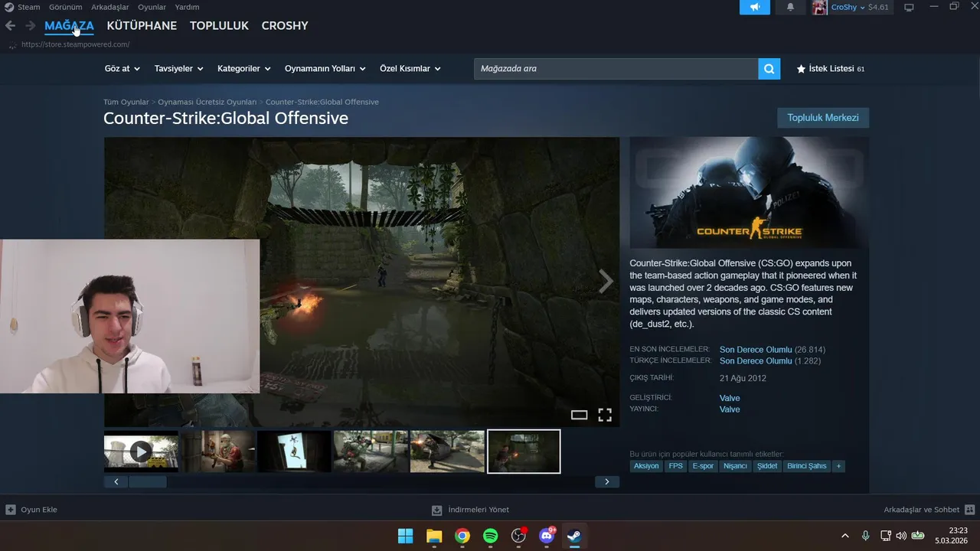Screen dimensions: 980x551
Task: Click the forward navigation arrow
Action: click(x=31, y=26)
